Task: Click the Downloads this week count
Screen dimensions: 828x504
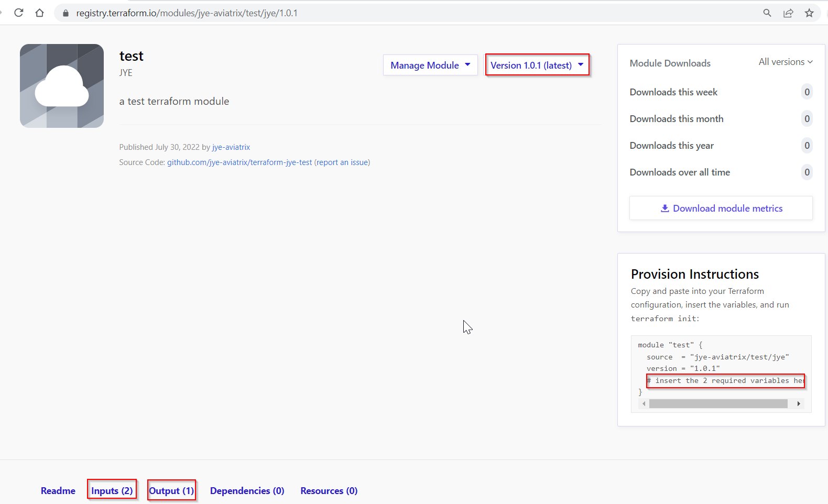Action: pyautogui.click(x=807, y=92)
